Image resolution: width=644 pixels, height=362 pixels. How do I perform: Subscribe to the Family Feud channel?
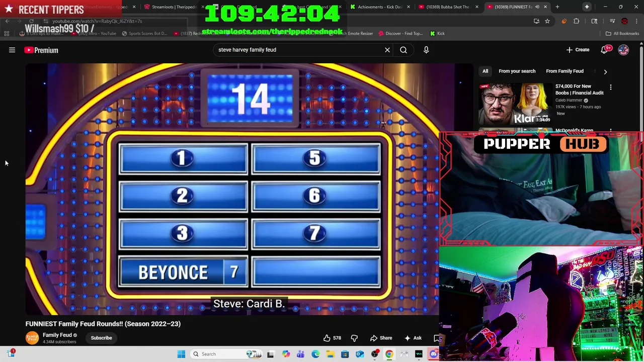click(x=101, y=338)
